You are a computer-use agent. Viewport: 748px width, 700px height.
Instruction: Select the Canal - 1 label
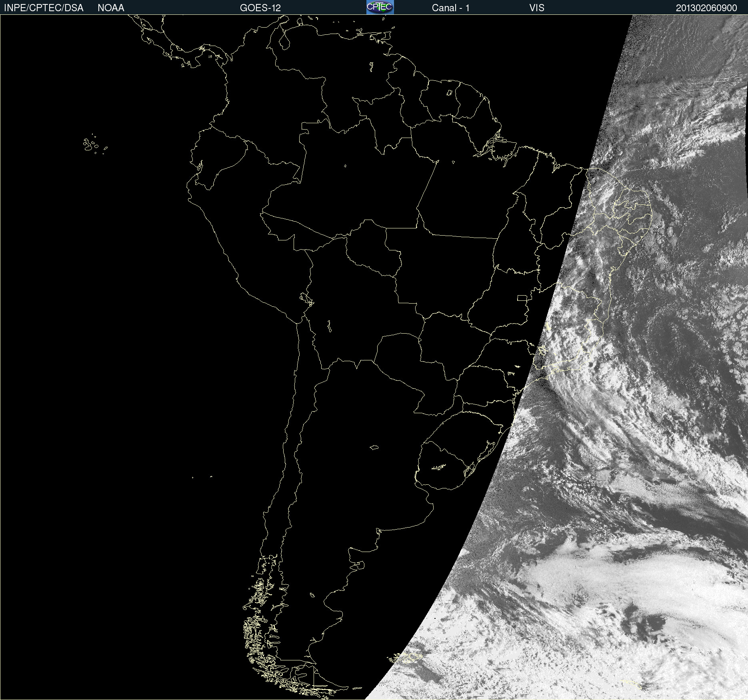[451, 8]
